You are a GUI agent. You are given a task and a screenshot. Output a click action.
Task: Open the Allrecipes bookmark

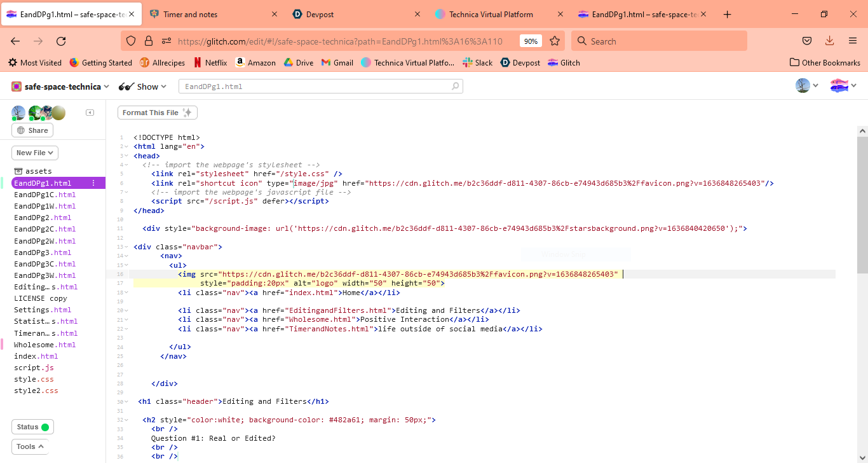(162, 62)
